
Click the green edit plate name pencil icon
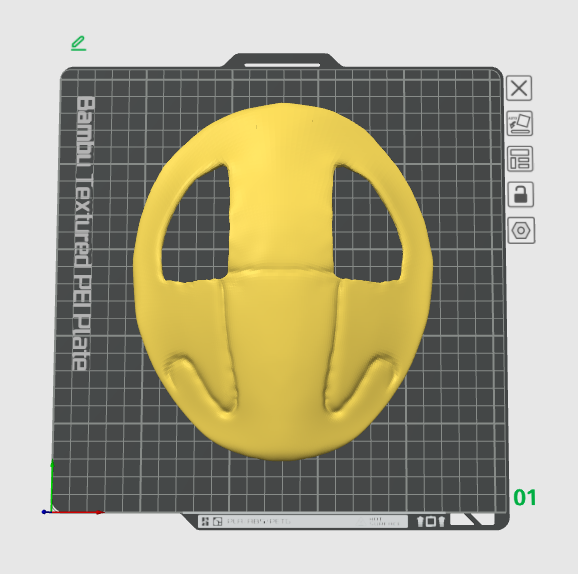79,43
